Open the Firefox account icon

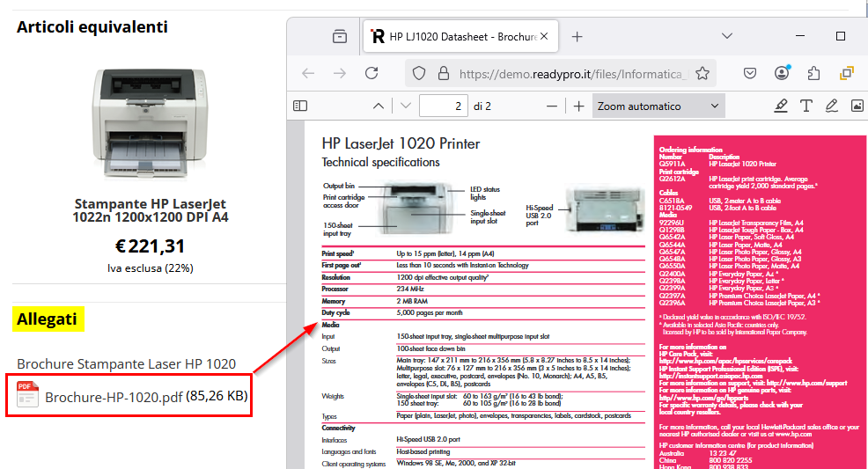[782, 73]
